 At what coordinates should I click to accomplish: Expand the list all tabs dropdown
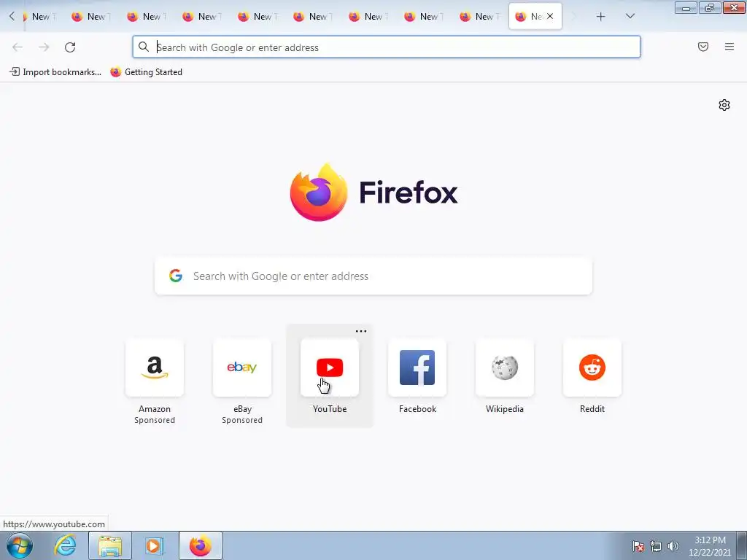[630, 16]
